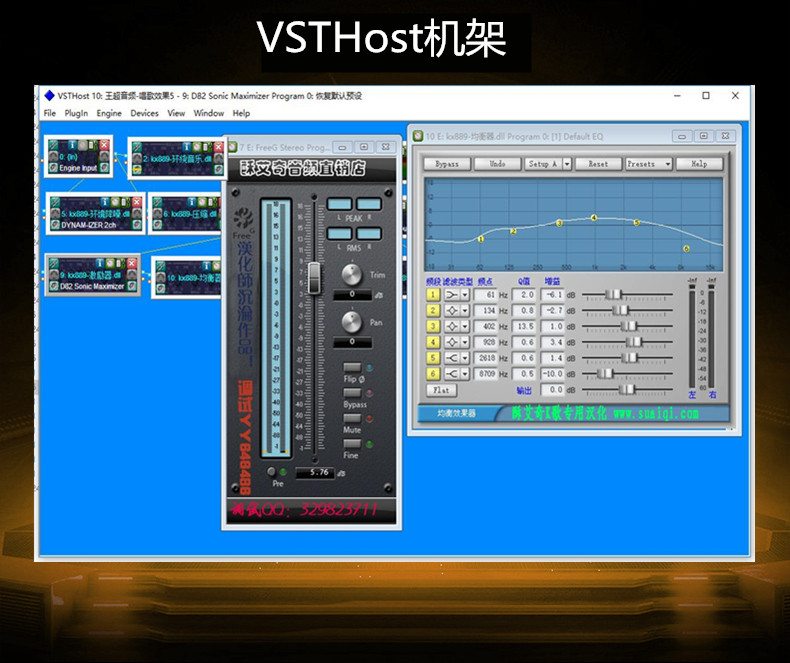Open the PlugIn menu

click(x=76, y=113)
